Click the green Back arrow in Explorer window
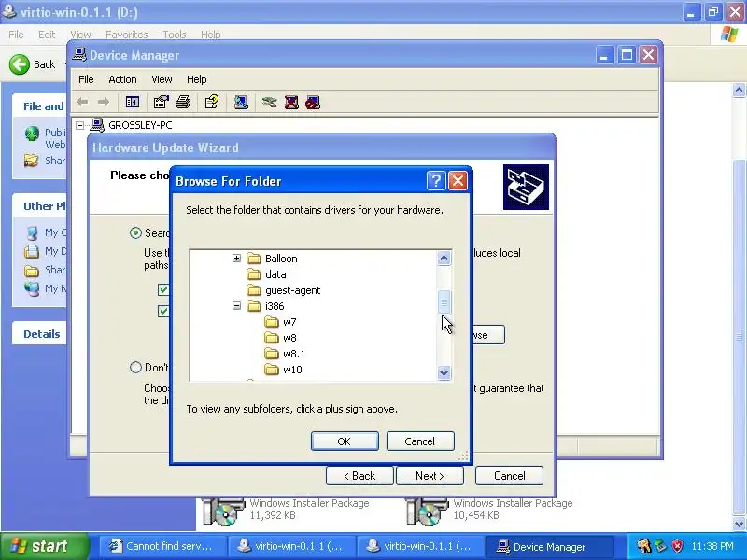Image resolution: width=747 pixels, height=560 pixels. [x=19, y=63]
